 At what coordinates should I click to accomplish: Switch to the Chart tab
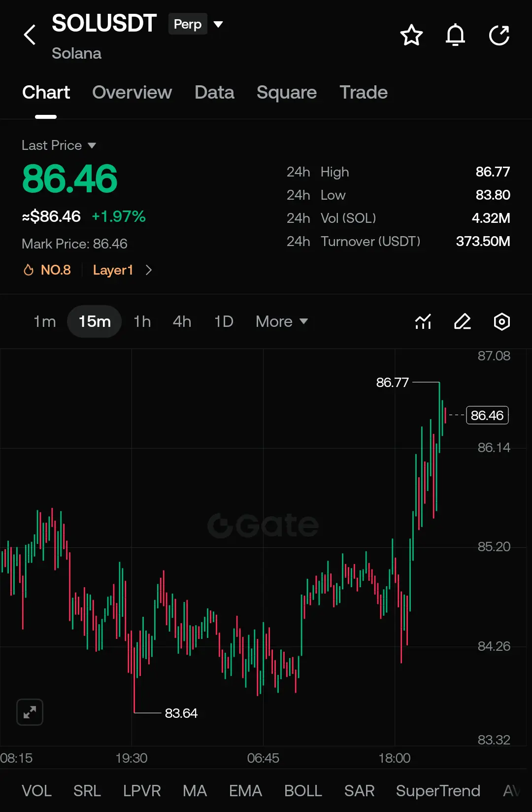pos(46,92)
